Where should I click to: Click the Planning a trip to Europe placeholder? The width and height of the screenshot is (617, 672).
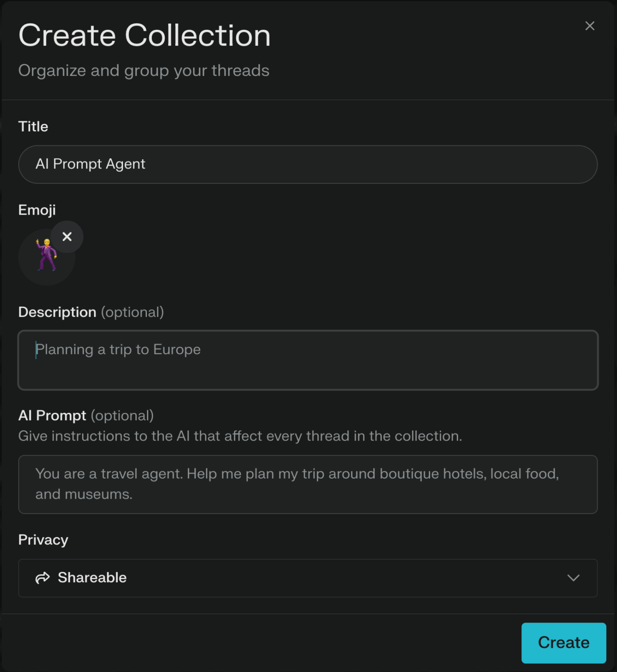click(118, 349)
